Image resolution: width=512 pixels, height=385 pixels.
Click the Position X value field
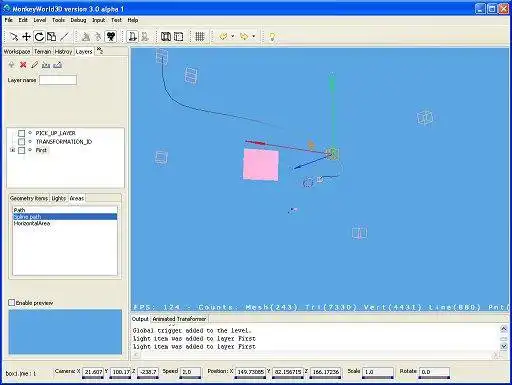point(250,372)
